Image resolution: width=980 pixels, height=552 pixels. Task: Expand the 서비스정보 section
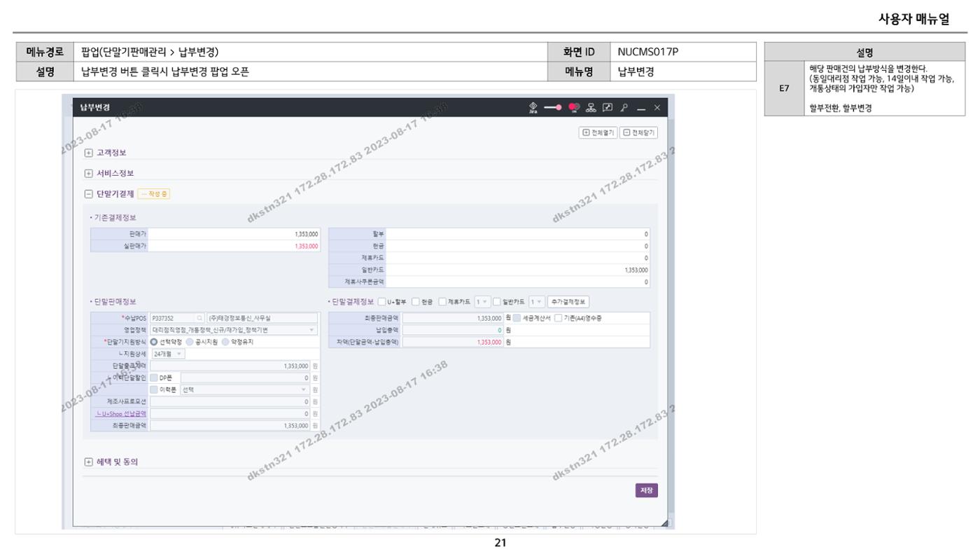tap(89, 174)
